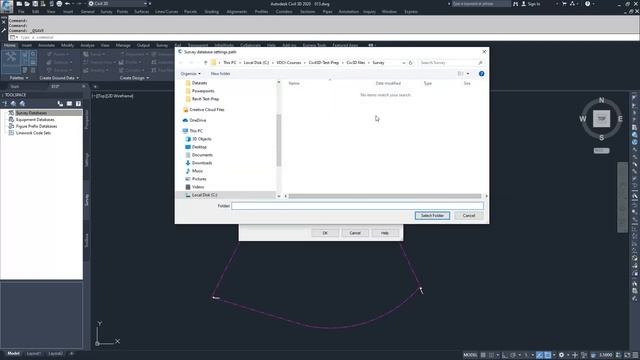Click New folder in dialog toolbar
This screenshot has height=360, width=640.
coord(220,74)
